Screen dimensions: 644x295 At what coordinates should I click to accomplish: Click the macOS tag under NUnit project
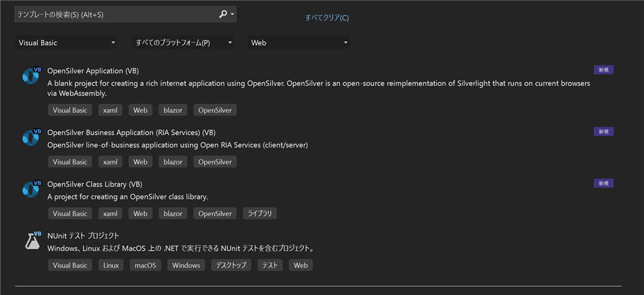coord(145,265)
